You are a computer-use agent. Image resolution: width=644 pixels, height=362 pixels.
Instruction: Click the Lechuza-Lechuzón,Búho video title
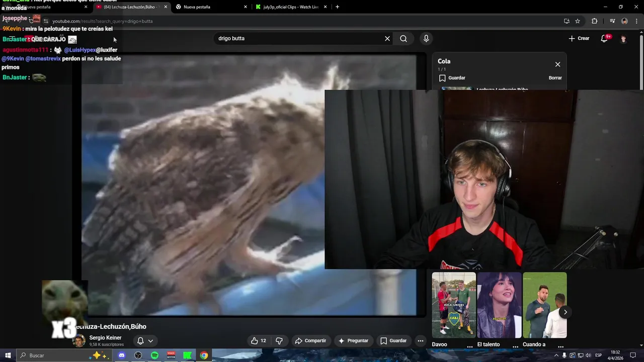coord(111,327)
